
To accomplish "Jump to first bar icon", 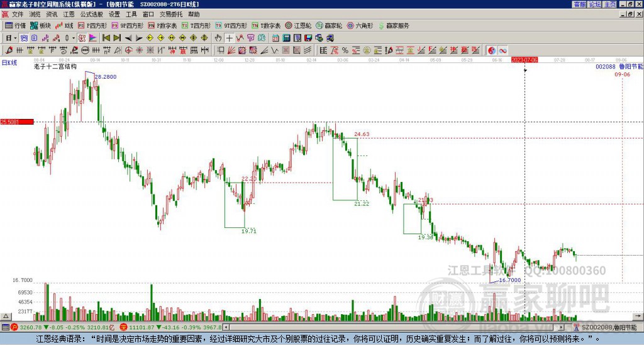I will [x=106, y=38].
